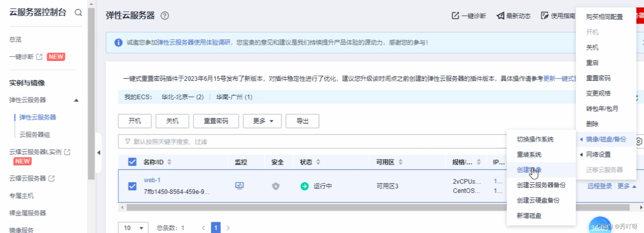This screenshot has width=644, height=233.
Task: Open the help icon beside 弹性云服务器 title
Action: coord(165,16)
